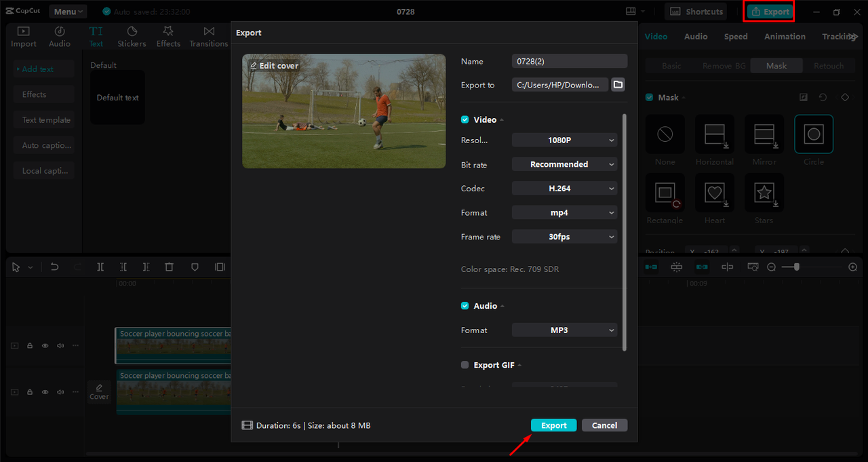868x462 pixels.
Task: Switch to the Animation inspector tab
Action: pyautogui.click(x=785, y=37)
